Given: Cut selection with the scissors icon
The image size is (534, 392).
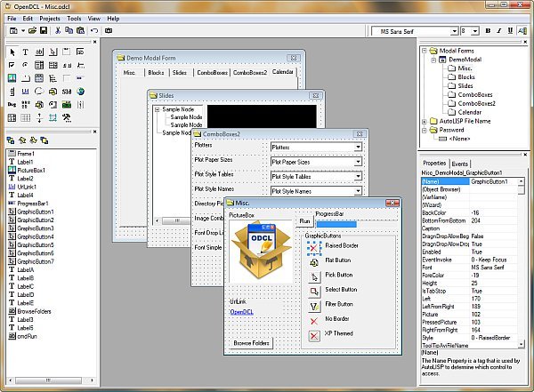Looking at the screenshot, I should coord(58,30).
